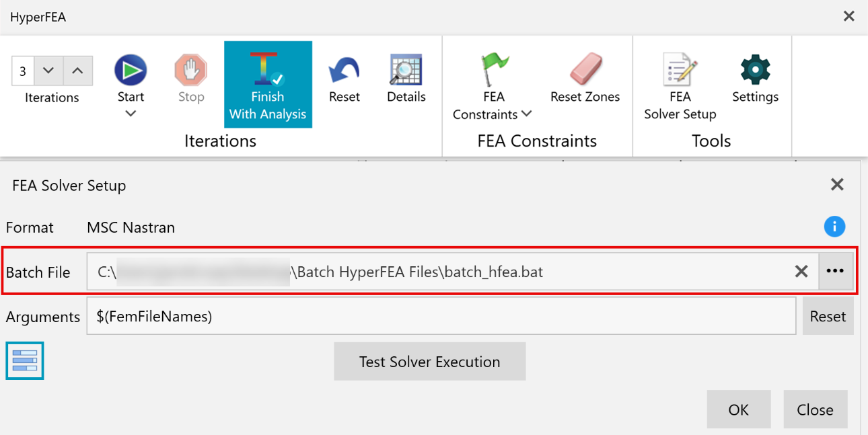
Task: Click inside the Arguments input field
Action: [x=441, y=316]
